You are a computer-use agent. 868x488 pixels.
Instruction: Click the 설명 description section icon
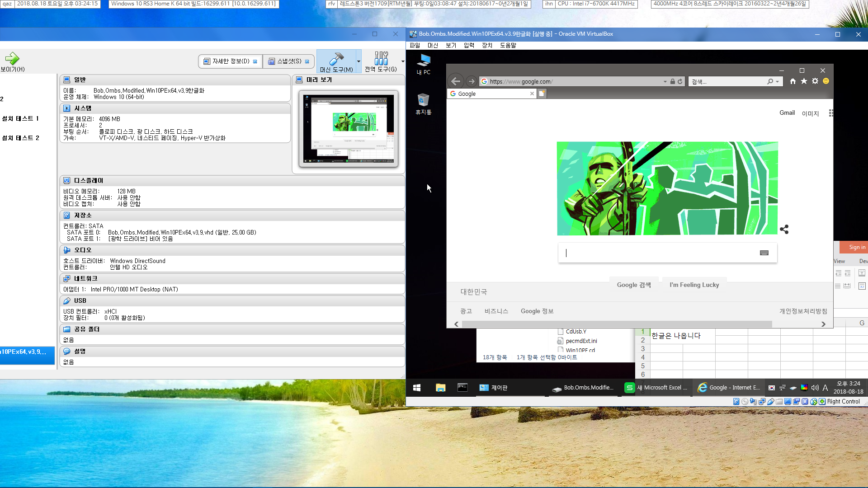67,351
